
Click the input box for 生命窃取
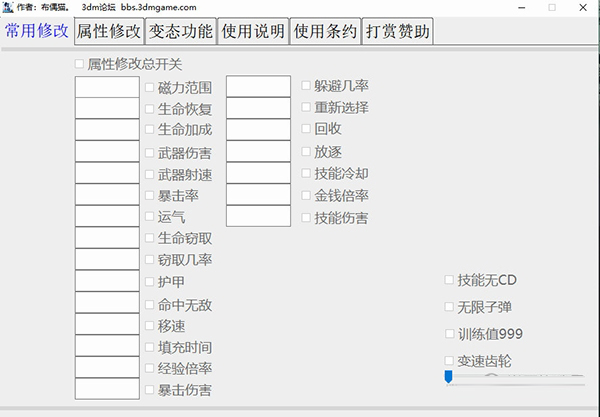click(107, 238)
